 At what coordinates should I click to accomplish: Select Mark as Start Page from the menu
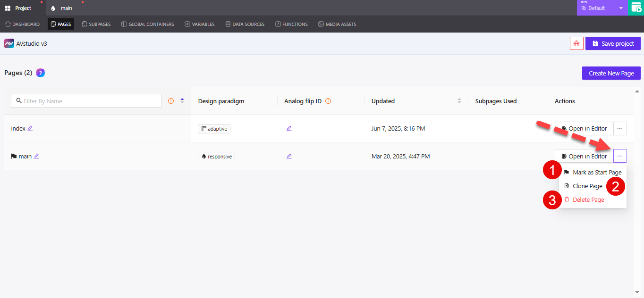[597, 172]
